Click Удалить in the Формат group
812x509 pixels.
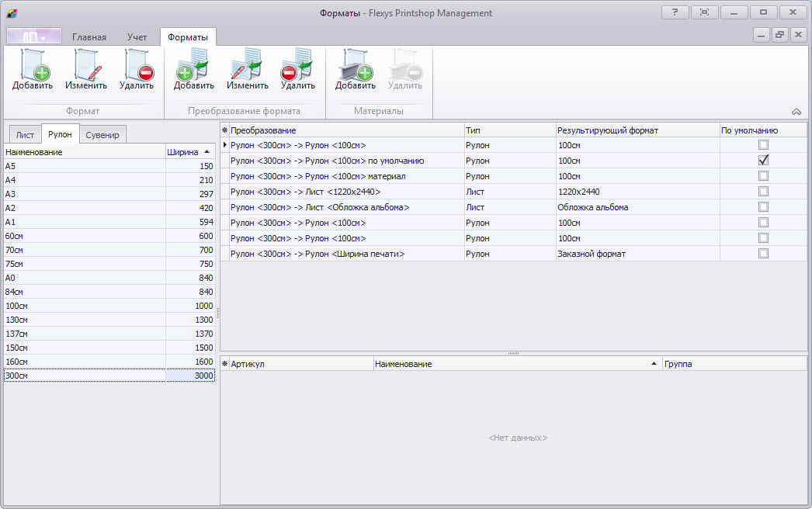[x=137, y=70]
